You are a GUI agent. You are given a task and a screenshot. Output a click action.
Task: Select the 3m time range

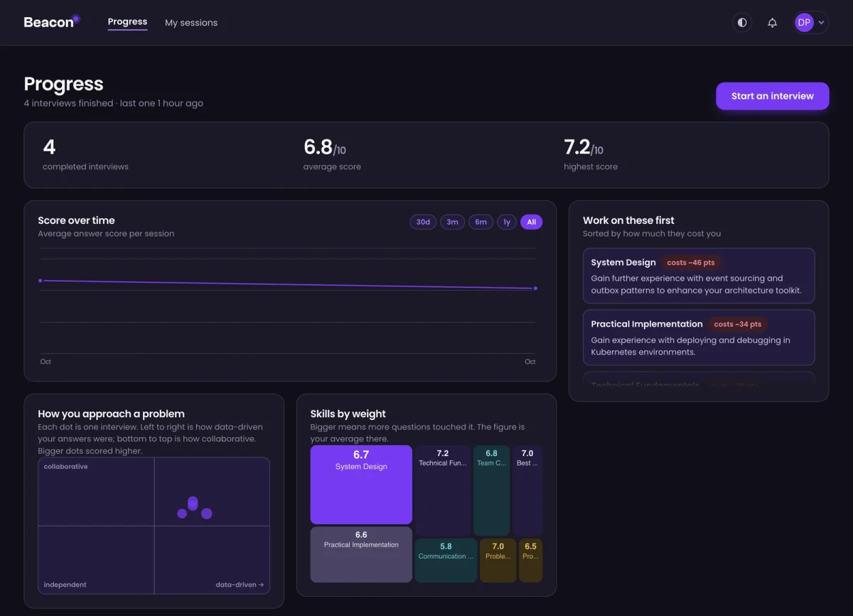click(452, 222)
